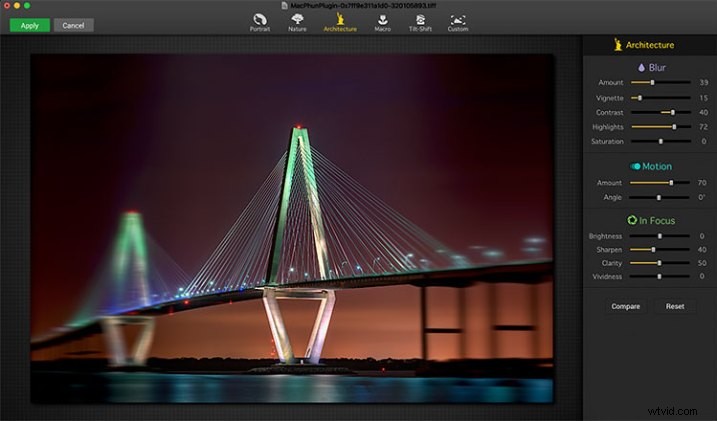Open the Custom mode

[458, 22]
